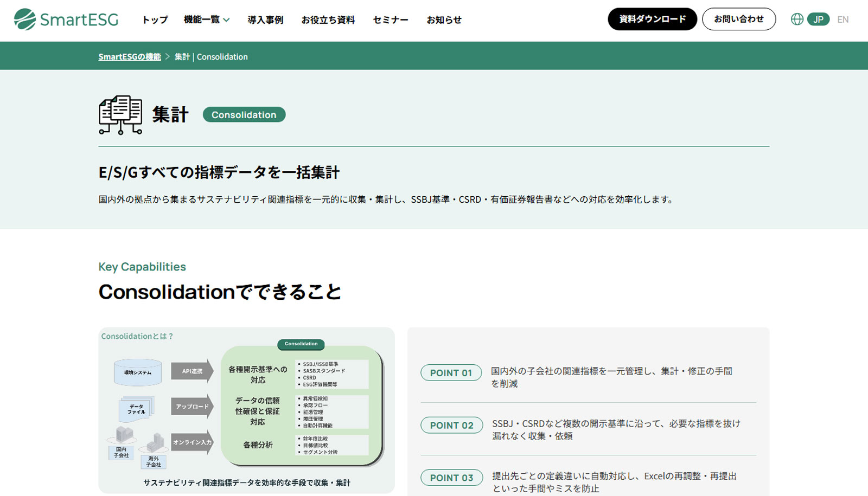Click the Consolidationでできること heading
This screenshot has width=868, height=496.
[220, 292]
